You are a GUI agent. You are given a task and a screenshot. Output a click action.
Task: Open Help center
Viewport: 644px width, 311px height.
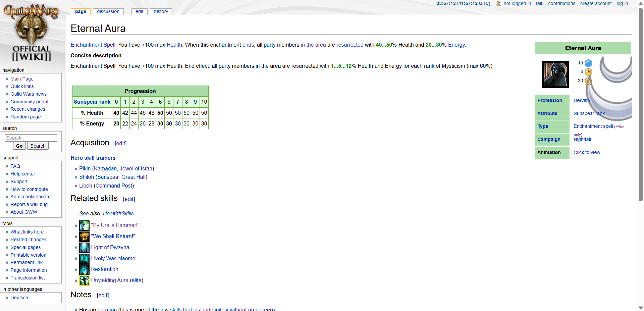pyautogui.click(x=22, y=174)
